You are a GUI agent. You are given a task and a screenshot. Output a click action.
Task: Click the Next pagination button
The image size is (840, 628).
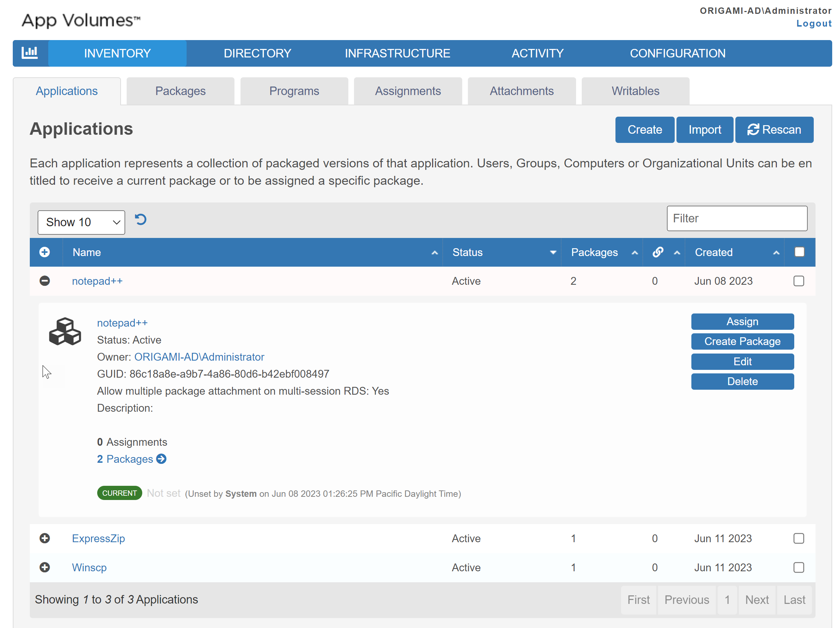point(757,600)
